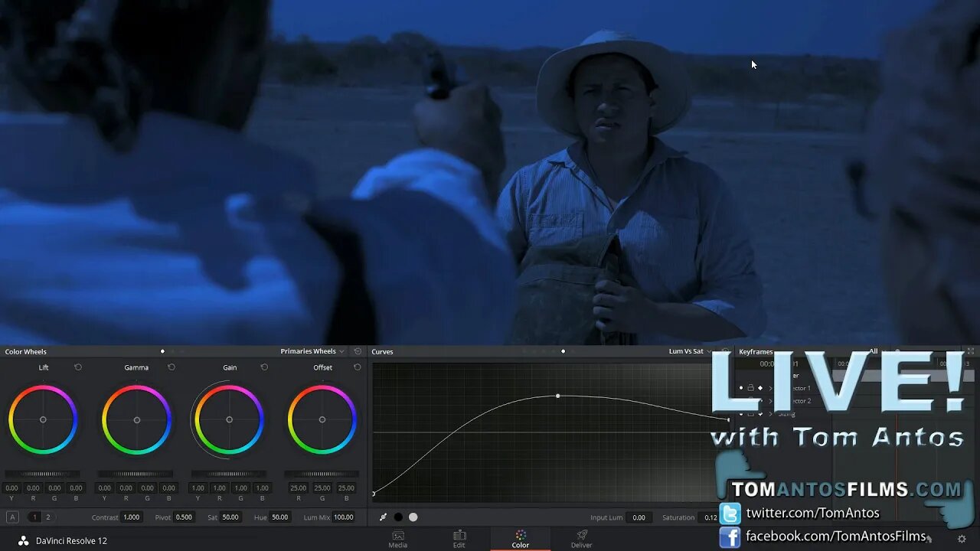Screen dimensions: 980x551
Task: Click the Lift color wheel center point
Action: tap(43, 419)
